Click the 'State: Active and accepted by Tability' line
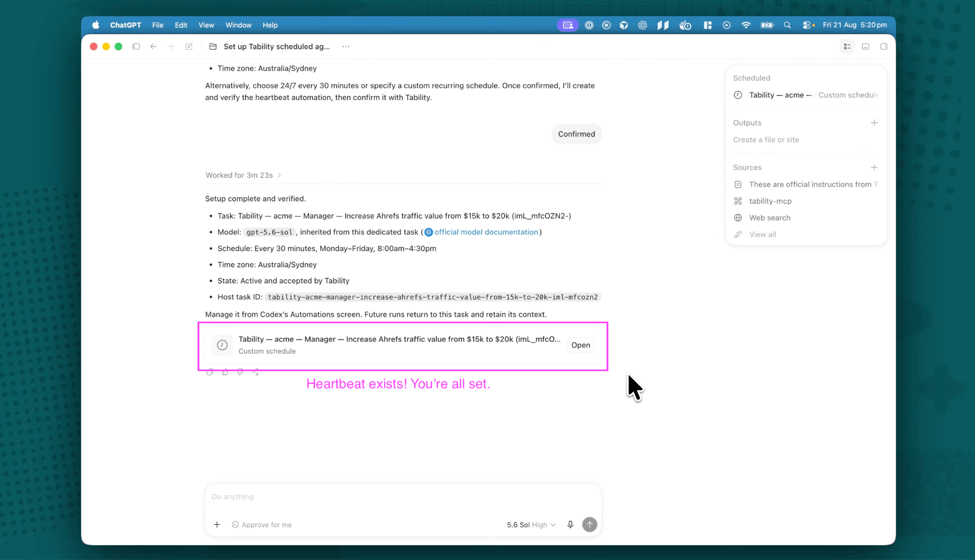Image resolution: width=975 pixels, height=560 pixels. click(x=283, y=281)
